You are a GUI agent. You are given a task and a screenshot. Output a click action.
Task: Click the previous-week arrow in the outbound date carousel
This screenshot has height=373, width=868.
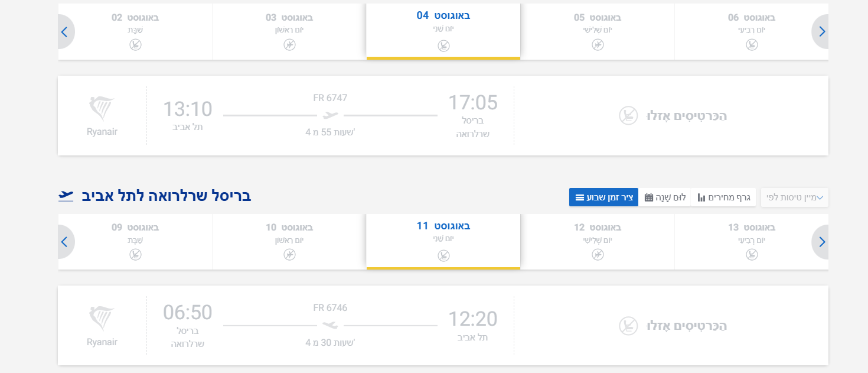65,31
